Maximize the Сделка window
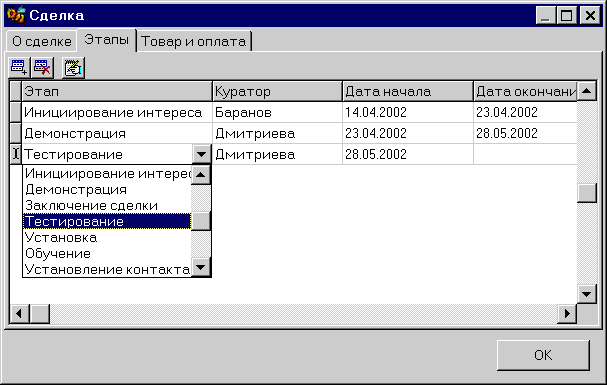This screenshot has height=385, width=607. (566, 15)
